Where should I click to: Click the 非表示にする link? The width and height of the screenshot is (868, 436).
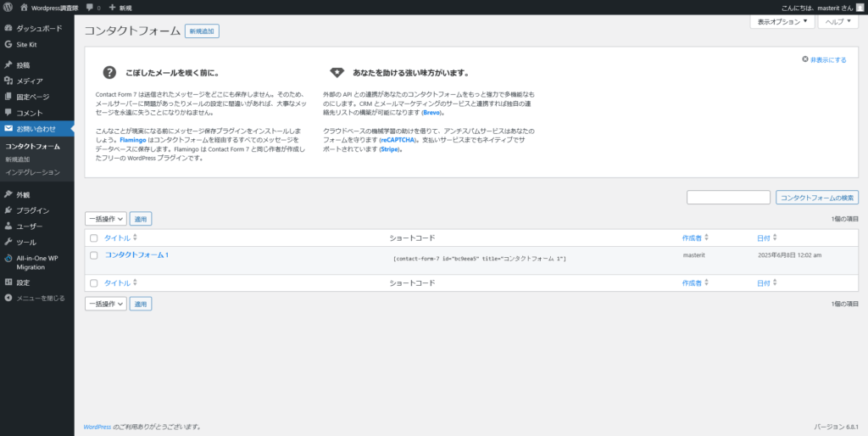(x=828, y=60)
